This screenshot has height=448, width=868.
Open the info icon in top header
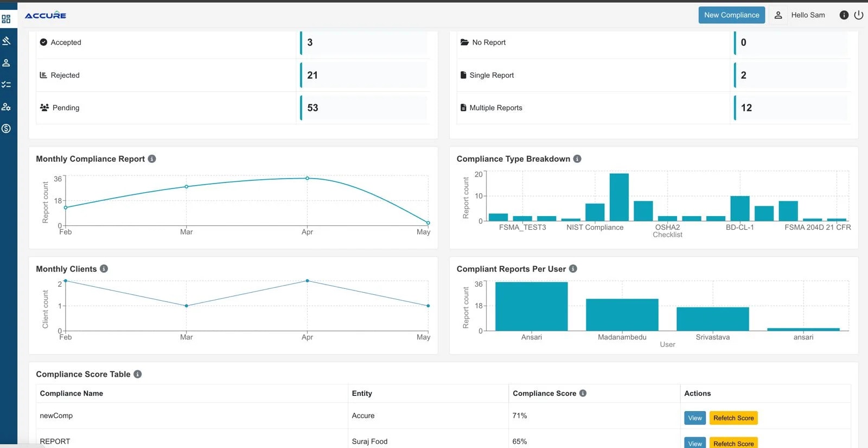click(844, 15)
